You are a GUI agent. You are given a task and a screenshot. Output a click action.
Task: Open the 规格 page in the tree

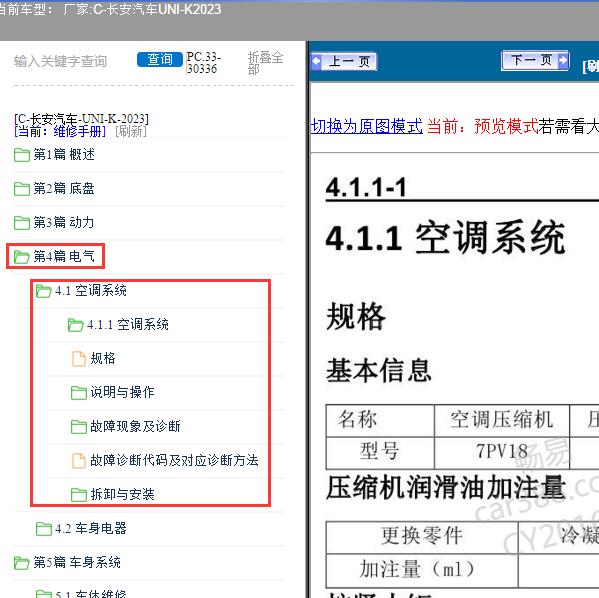tap(103, 358)
